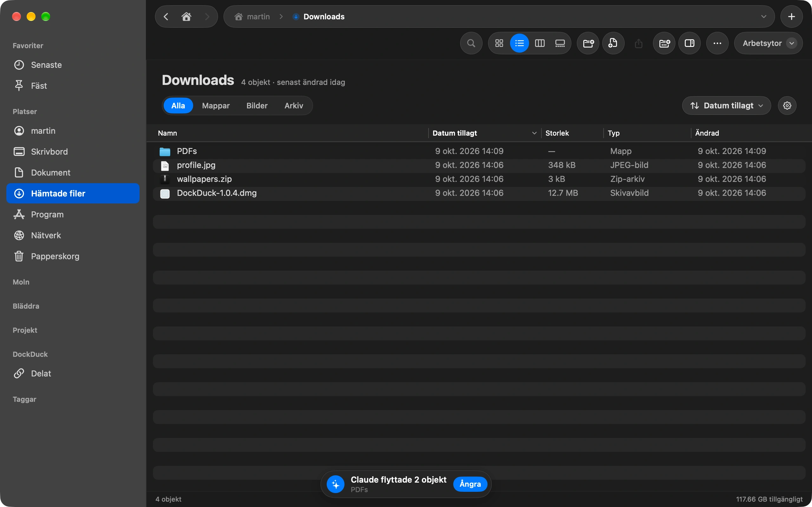The height and width of the screenshot is (507, 812).
Task: Open view settings gear icon
Action: pyautogui.click(x=787, y=106)
